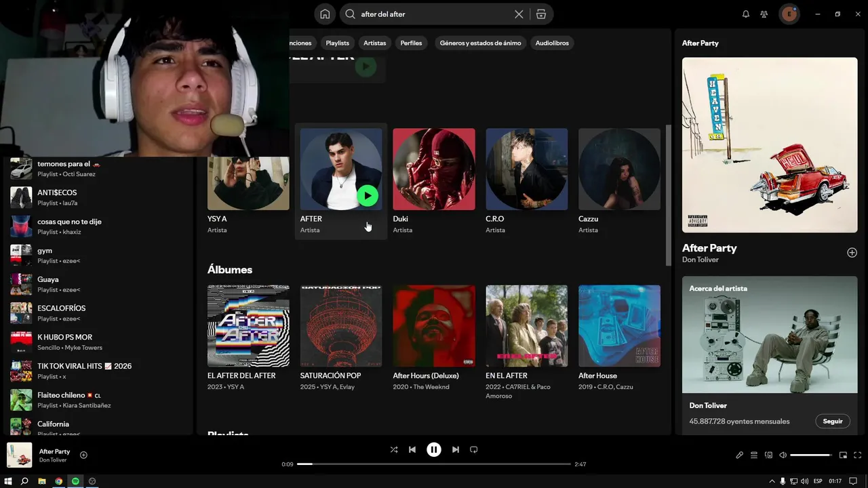Image resolution: width=868 pixels, height=488 pixels.
Task: Open notifications via the bell icon
Action: pos(746,14)
